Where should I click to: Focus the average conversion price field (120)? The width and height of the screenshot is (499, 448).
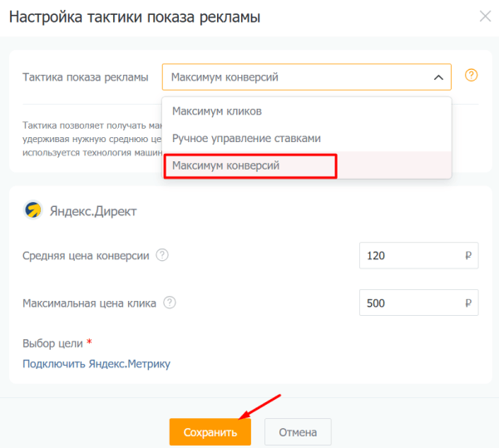tap(418, 255)
